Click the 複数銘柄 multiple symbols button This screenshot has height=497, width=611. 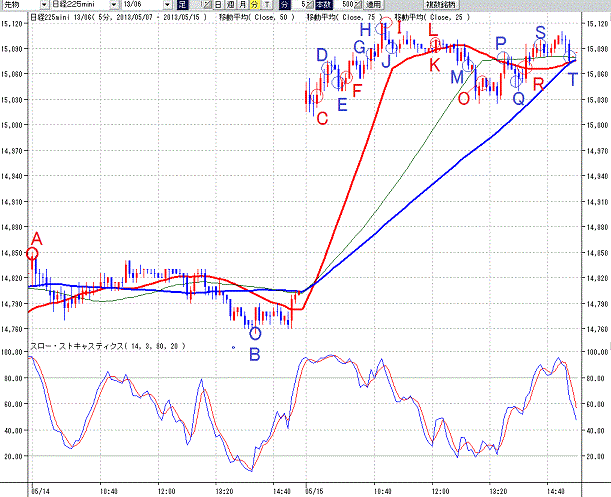[441, 5]
